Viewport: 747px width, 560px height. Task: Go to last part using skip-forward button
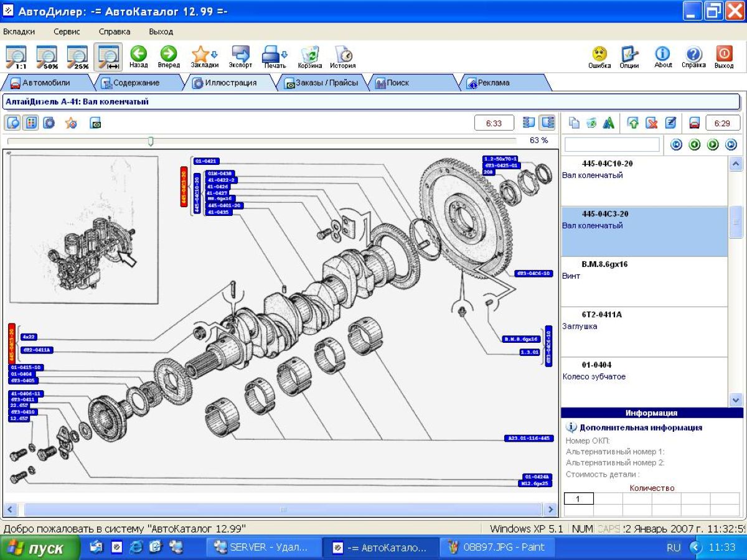click(731, 145)
